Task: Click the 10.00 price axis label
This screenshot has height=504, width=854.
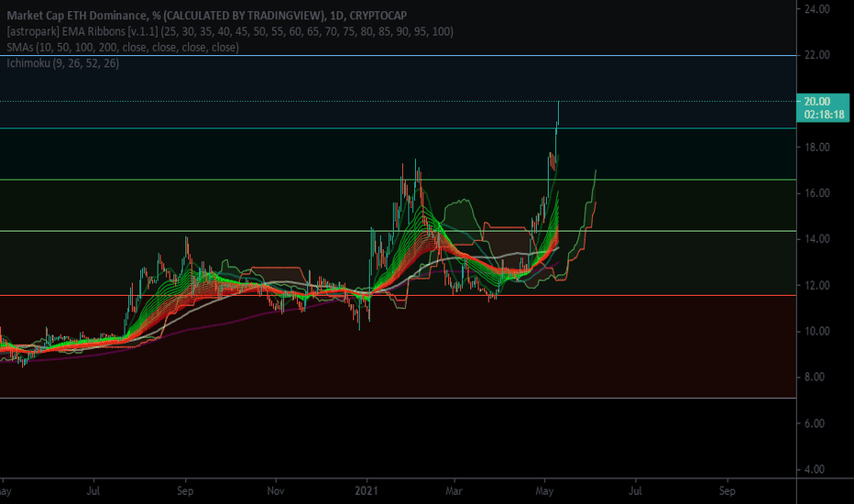Action: coord(817,331)
